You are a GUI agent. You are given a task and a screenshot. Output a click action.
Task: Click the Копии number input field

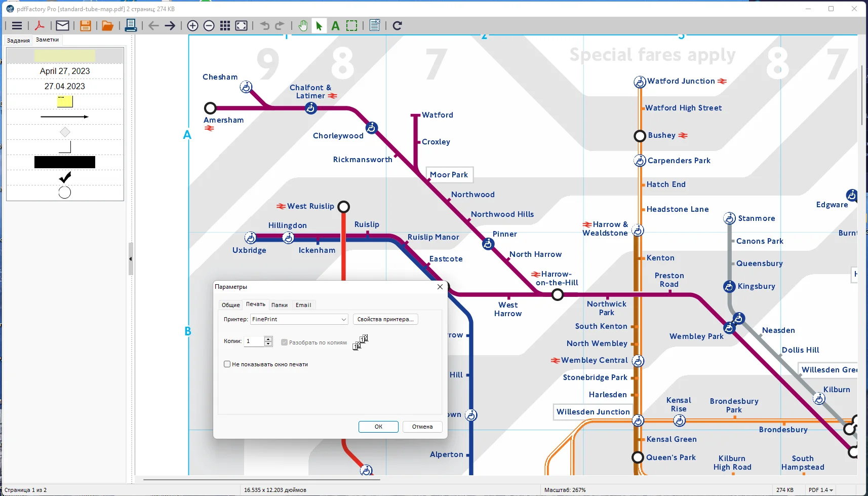[255, 341]
